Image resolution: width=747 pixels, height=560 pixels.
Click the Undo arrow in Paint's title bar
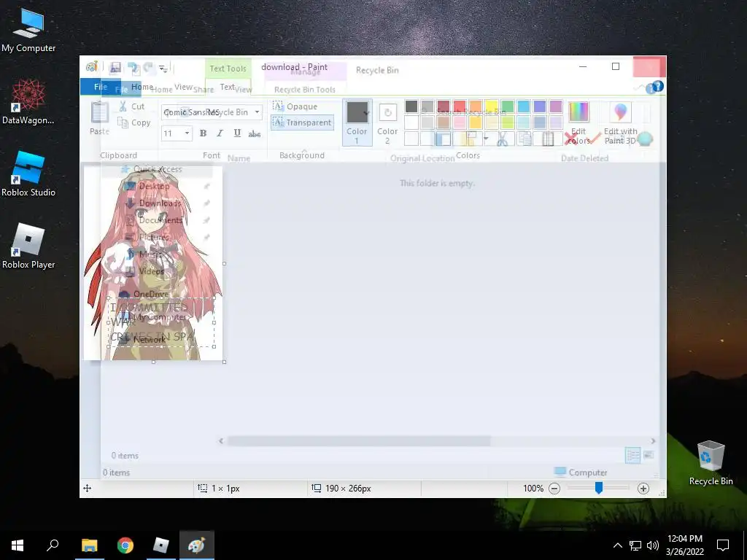133,68
